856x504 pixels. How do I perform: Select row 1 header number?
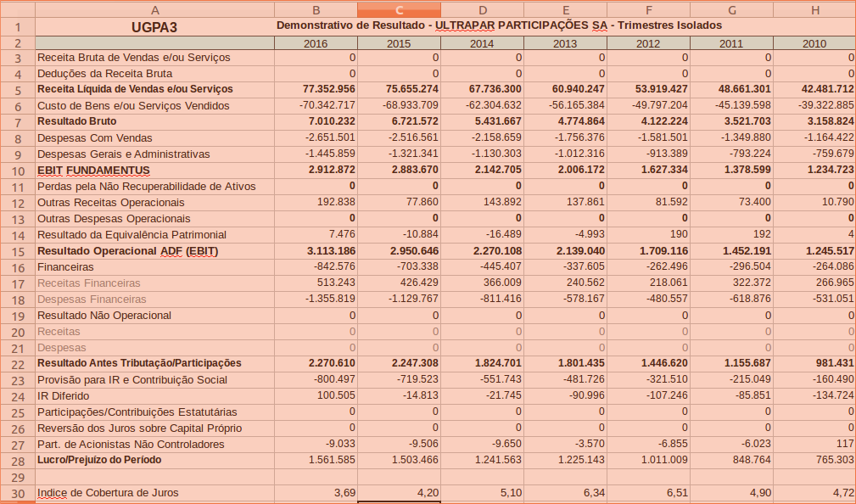pyautogui.click(x=18, y=27)
